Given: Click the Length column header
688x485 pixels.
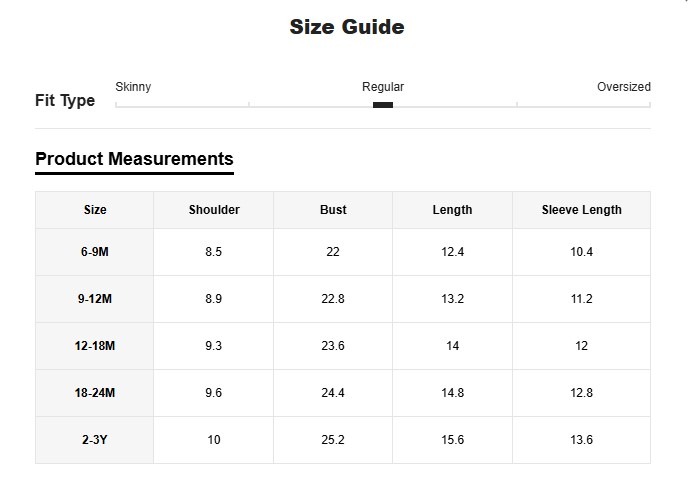Looking at the screenshot, I should tap(452, 210).
